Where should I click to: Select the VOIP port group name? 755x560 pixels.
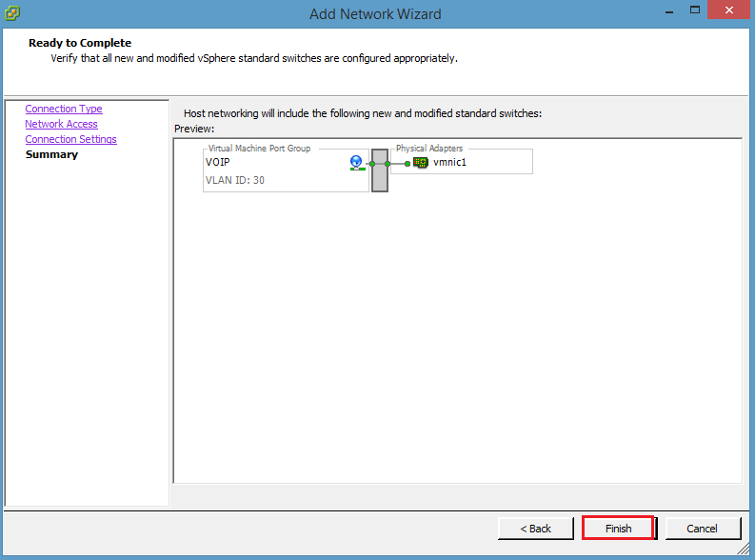click(x=218, y=162)
